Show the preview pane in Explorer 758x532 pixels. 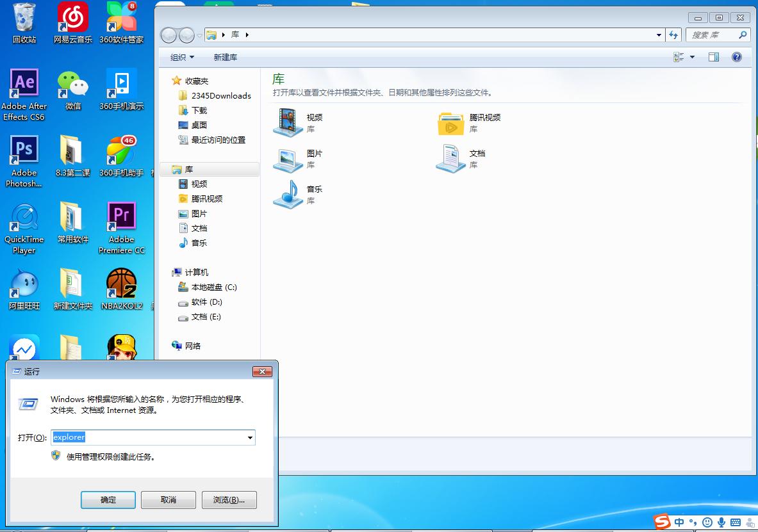point(713,57)
